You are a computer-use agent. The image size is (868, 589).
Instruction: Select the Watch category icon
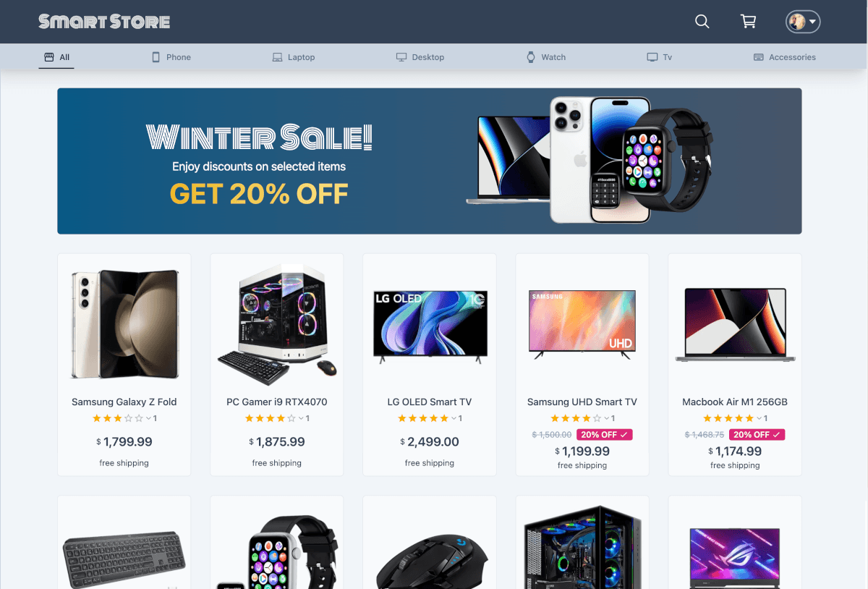coord(531,57)
